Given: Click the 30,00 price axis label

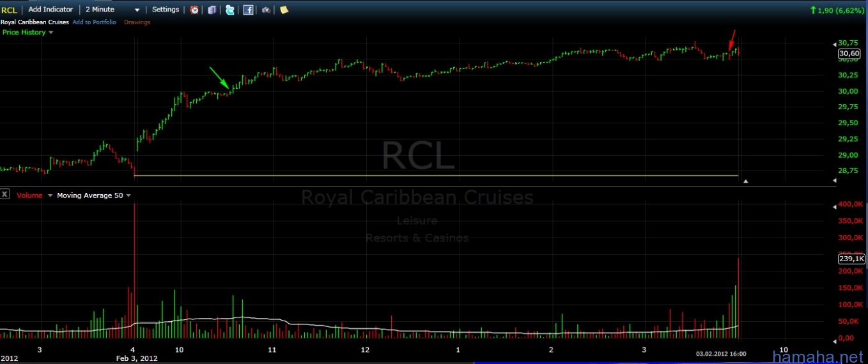Looking at the screenshot, I should [x=848, y=91].
